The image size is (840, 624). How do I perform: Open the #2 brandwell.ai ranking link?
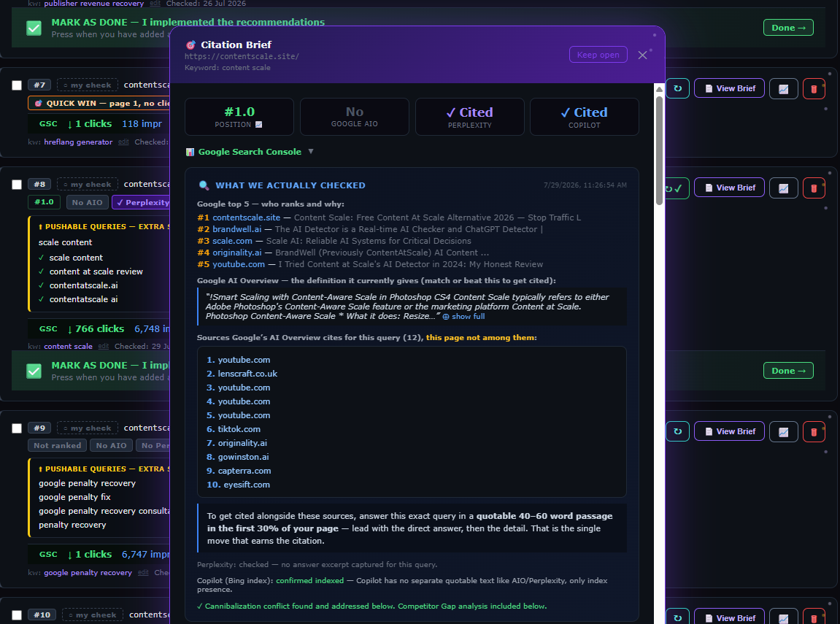pos(236,229)
